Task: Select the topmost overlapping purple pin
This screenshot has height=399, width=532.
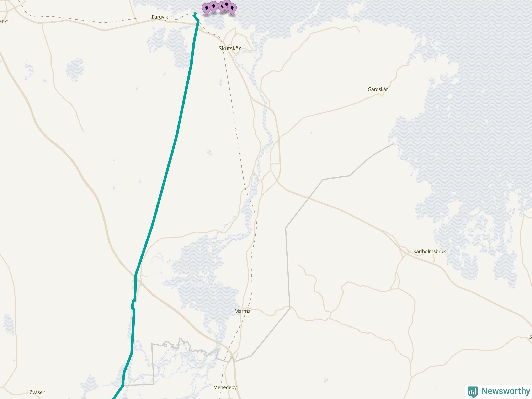Action: click(x=227, y=6)
